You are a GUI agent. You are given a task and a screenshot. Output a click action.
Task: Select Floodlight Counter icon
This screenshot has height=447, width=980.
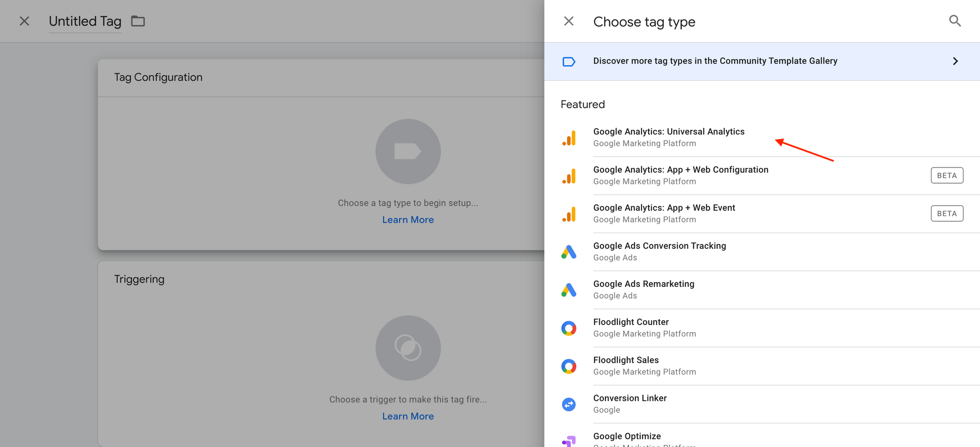pos(568,328)
